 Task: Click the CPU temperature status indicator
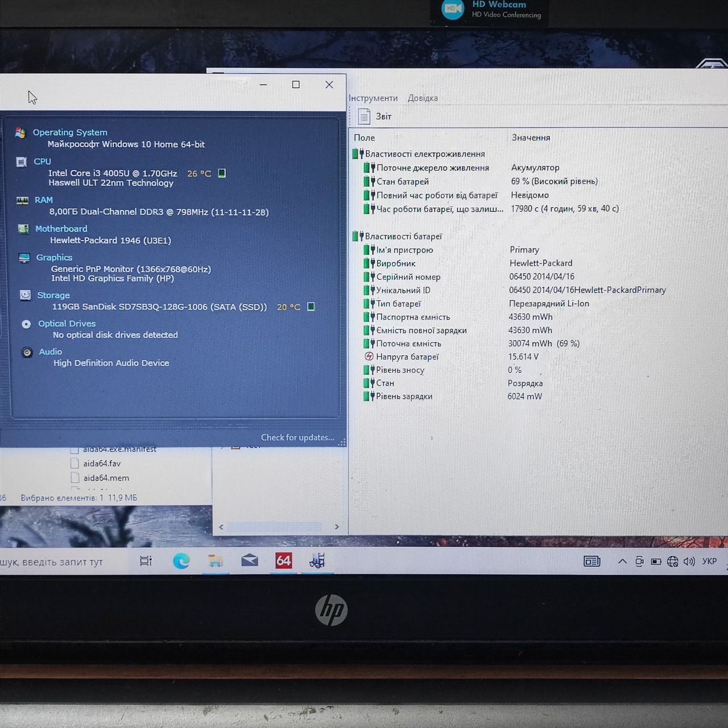point(222,173)
